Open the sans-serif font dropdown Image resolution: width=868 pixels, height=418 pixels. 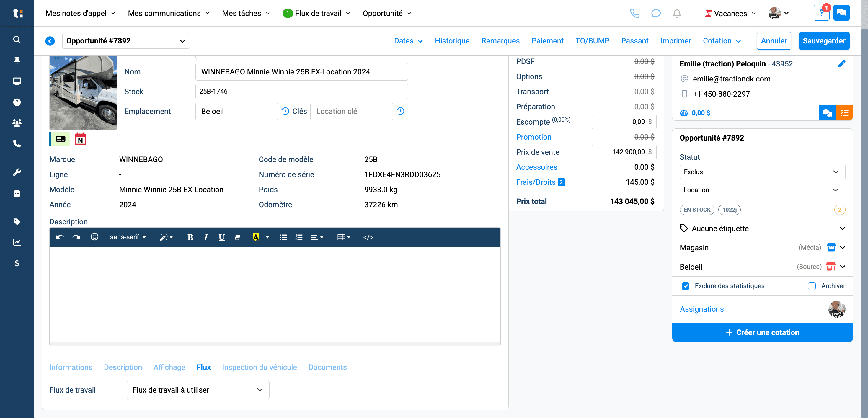pyautogui.click(x=128, y=237)
